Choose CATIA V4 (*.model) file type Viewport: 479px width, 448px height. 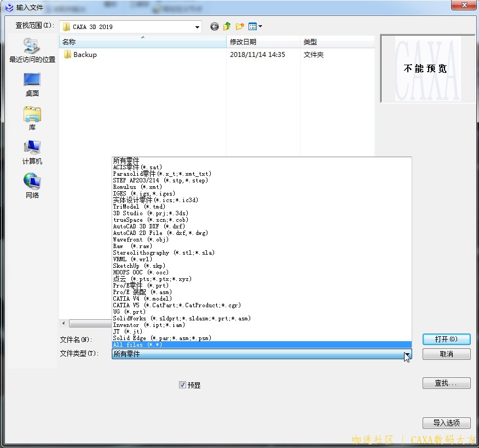(x=262, y=298)
